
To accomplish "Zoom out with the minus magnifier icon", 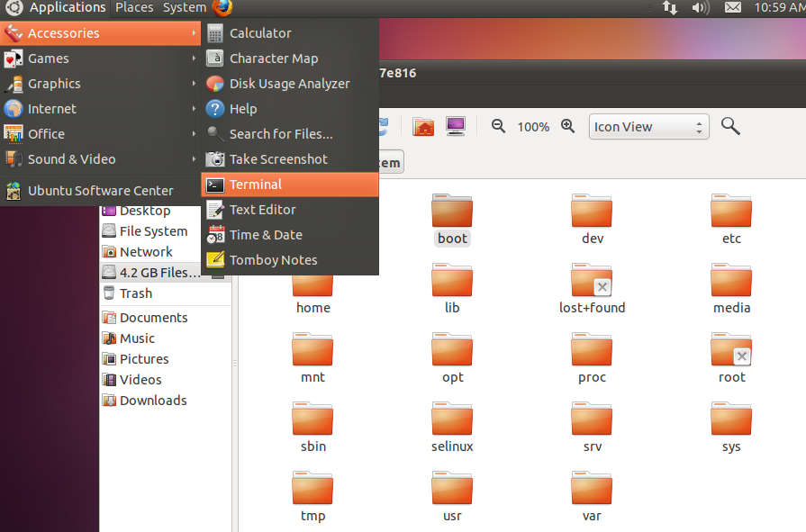I will [x=498, y=126].
